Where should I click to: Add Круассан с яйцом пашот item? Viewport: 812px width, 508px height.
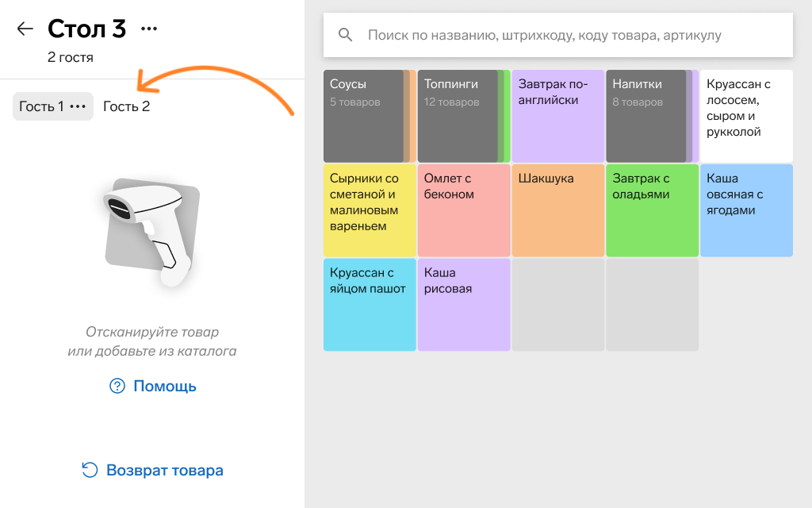(370, 305)
